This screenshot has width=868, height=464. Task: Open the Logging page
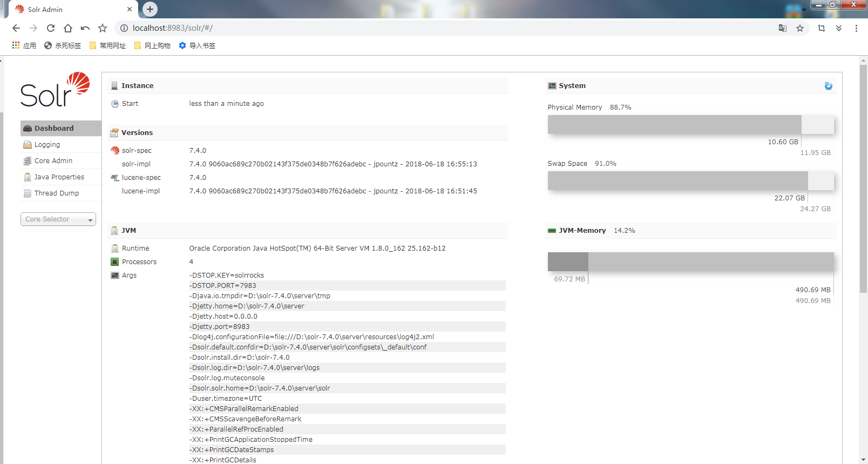pos(61,144)
